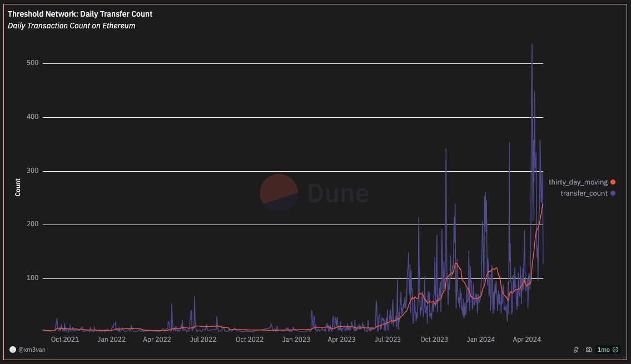Click the Jan 2024 x-axis label
The width and height of the screenshot is (631, 364).
(480, 339)
